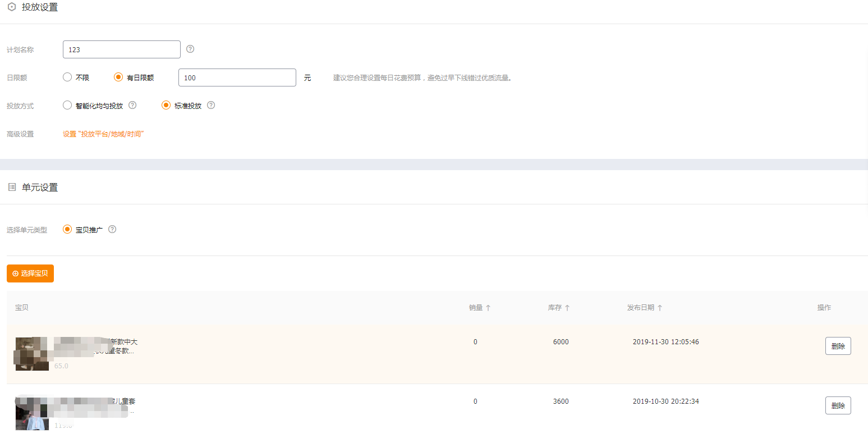Viewport: 868px width, 447px height.
Task: Click help icon next to plan name field
Action: click(x=190, y=49)
